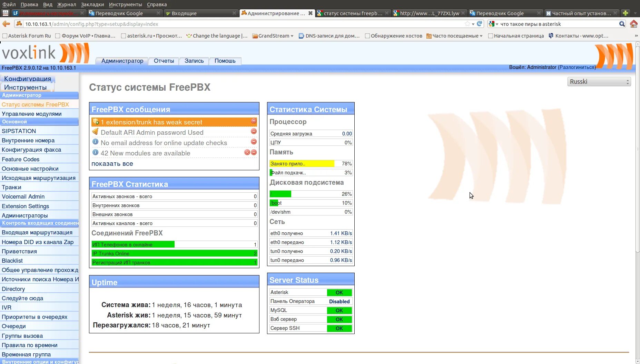Open the Транки sidebar link
This screenshot has width=640, height=364.
(11, 187)
